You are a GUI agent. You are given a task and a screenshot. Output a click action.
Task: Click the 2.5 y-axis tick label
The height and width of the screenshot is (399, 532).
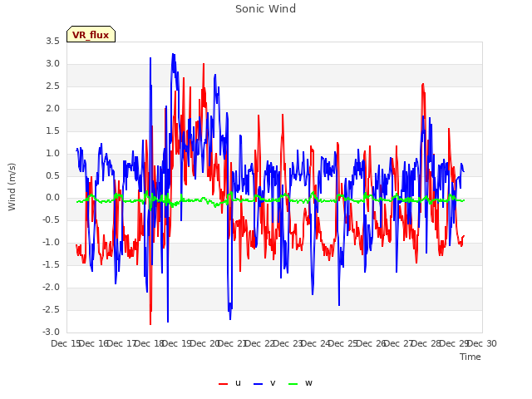tap(53, 86)
